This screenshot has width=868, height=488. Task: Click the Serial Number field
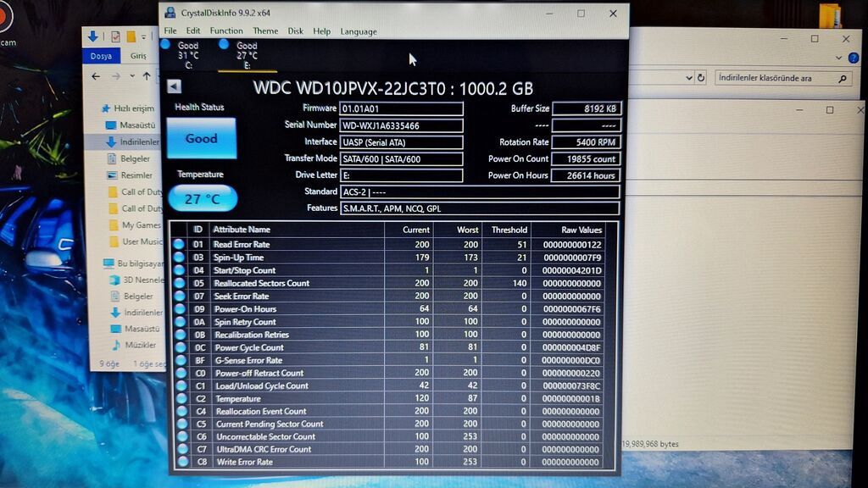point(401,125)
